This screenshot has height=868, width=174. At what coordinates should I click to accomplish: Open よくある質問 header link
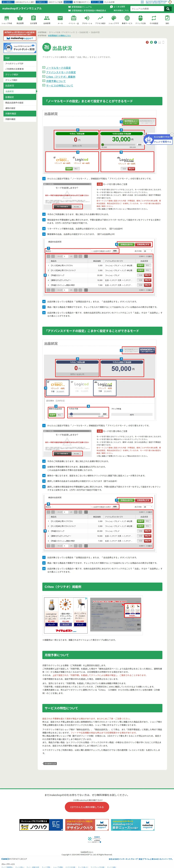[118, 7]
